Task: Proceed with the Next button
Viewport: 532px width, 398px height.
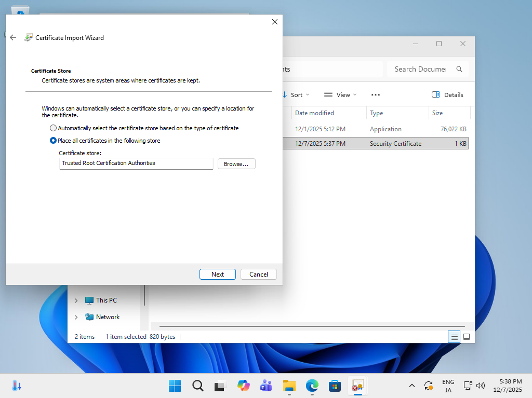Action: coord(218,275)
